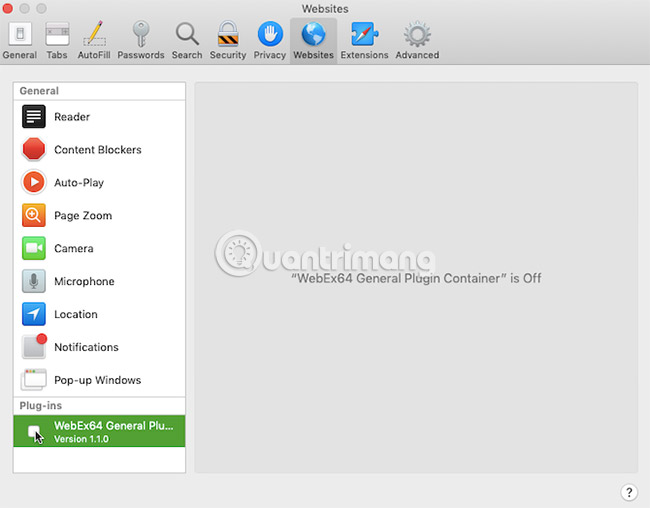Select WebEx64 General Plu... plug-in name
The width and height of the screenshot is (650, 508).
click(114, 425)
